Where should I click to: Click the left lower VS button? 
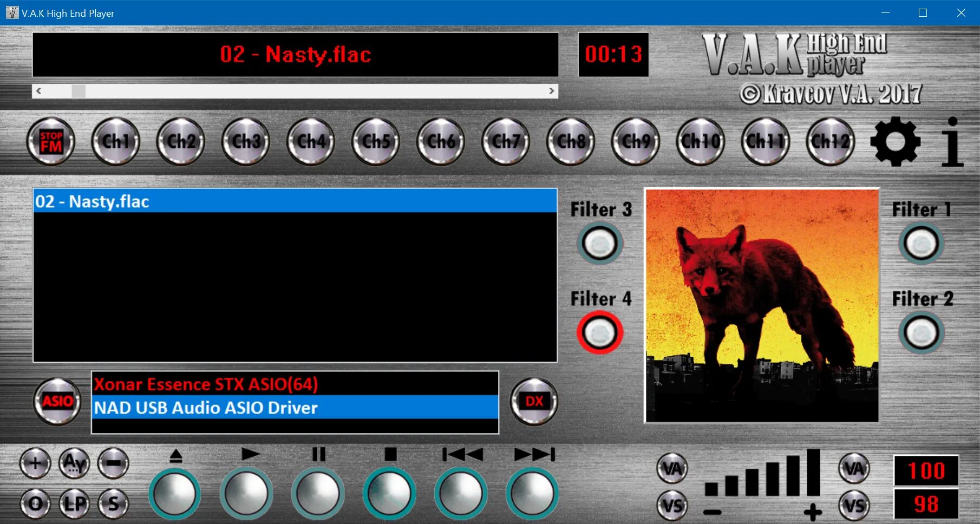[x=672, y=506]
